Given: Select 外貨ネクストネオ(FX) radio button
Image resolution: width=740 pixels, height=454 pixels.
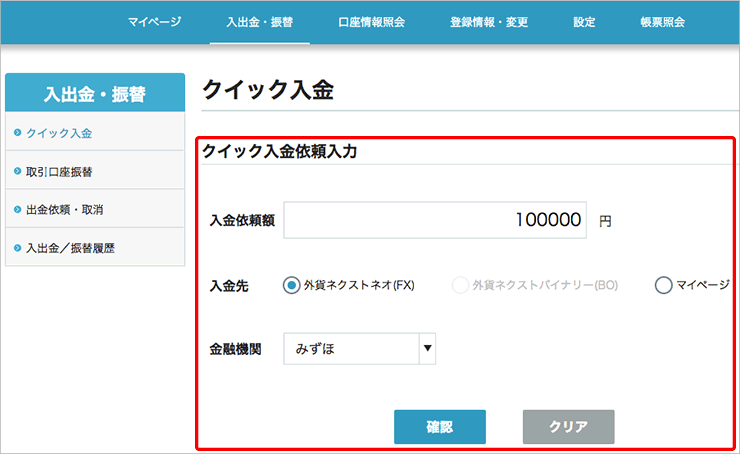Looking at the screenshot, I should [292, 285].
